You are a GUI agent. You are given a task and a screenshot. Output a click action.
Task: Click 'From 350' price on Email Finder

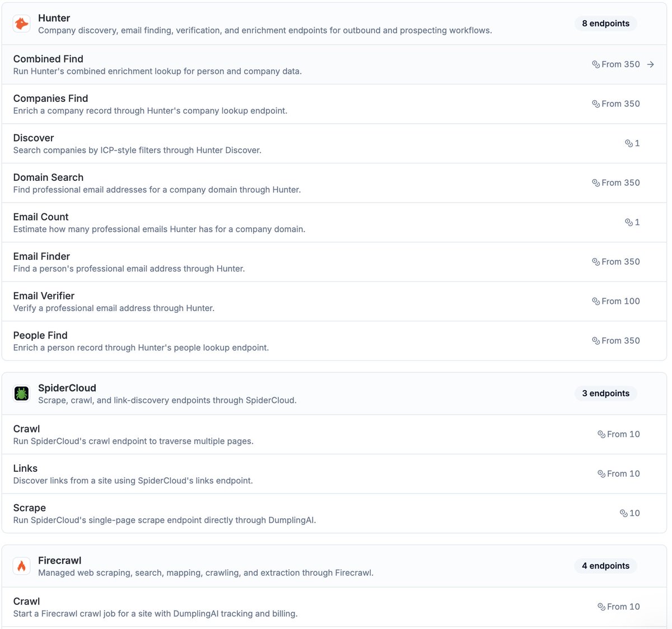(x=620, y=261)
